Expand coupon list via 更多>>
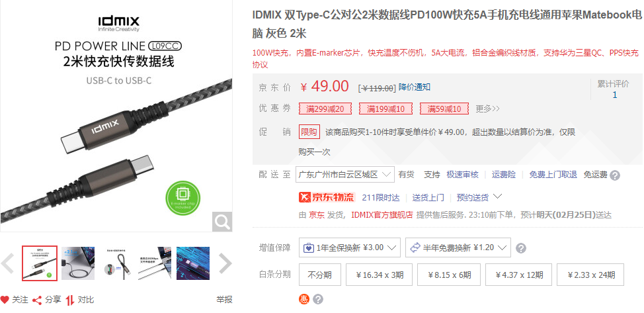Screen dimensions: 644x313 487,109
